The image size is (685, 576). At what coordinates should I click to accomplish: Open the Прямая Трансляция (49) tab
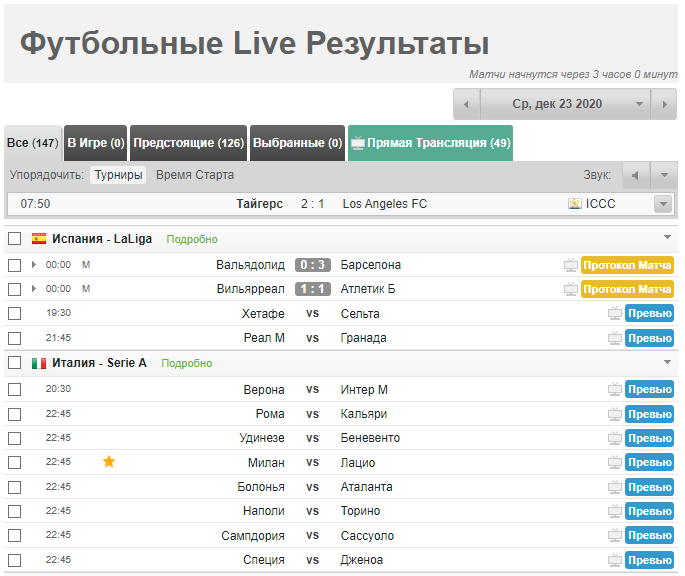(430, 143)
